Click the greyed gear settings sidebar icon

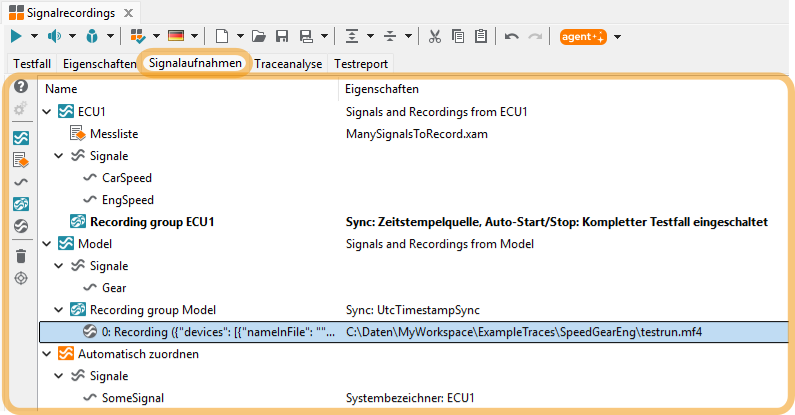pos(21,108)
